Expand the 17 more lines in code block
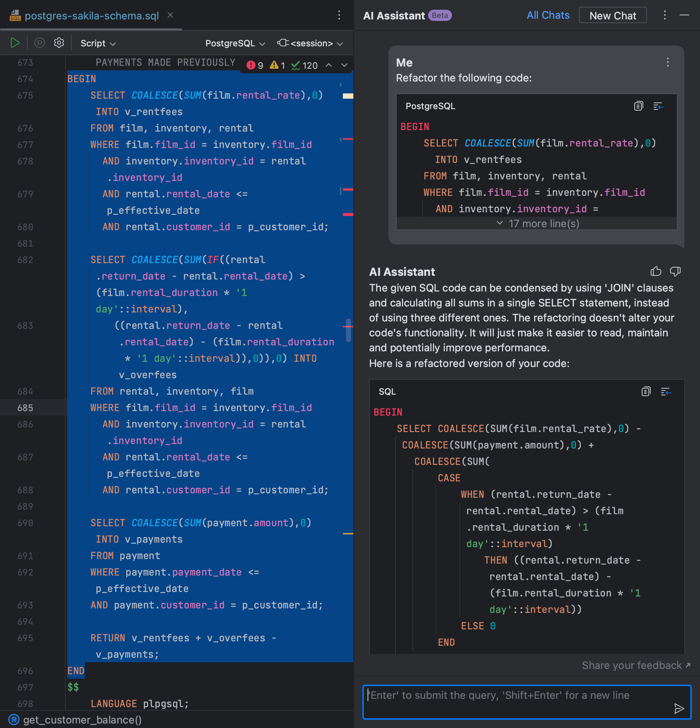Viewport: 700px width, 728px height. click(x=538, y=223)
